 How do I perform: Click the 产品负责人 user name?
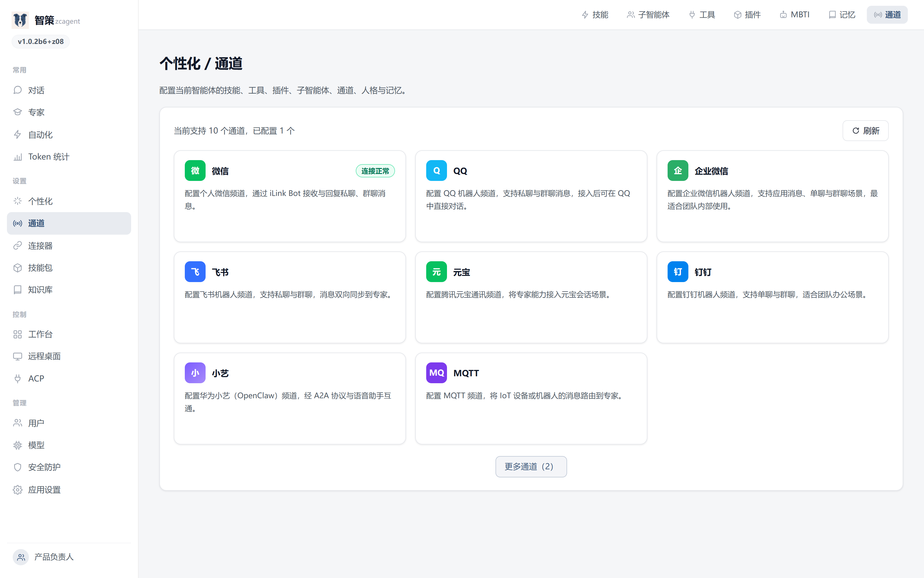(x=54, y=557)
